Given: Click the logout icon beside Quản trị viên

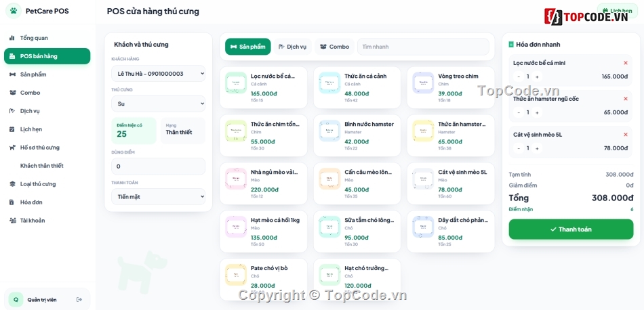Looking at the screenshot, I should [80, 300].
